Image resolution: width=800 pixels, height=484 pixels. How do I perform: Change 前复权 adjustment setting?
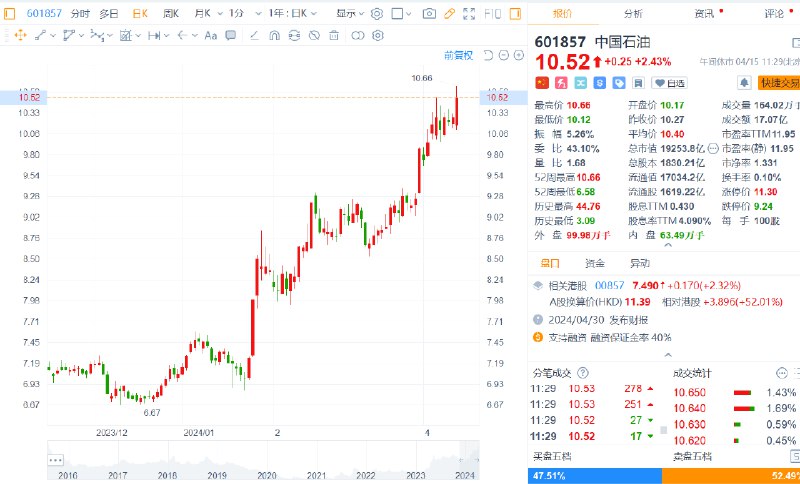pyautogui.click(x=458, y=55)
